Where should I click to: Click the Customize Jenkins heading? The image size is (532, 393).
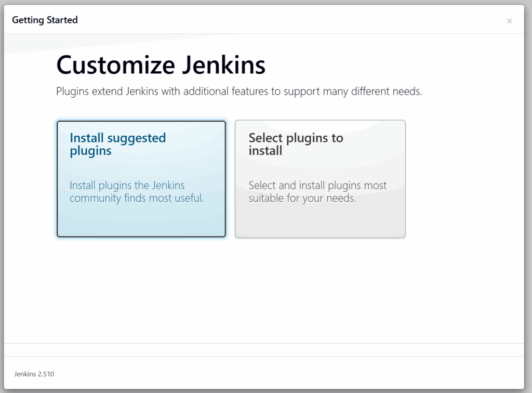(x=161, y=65)
